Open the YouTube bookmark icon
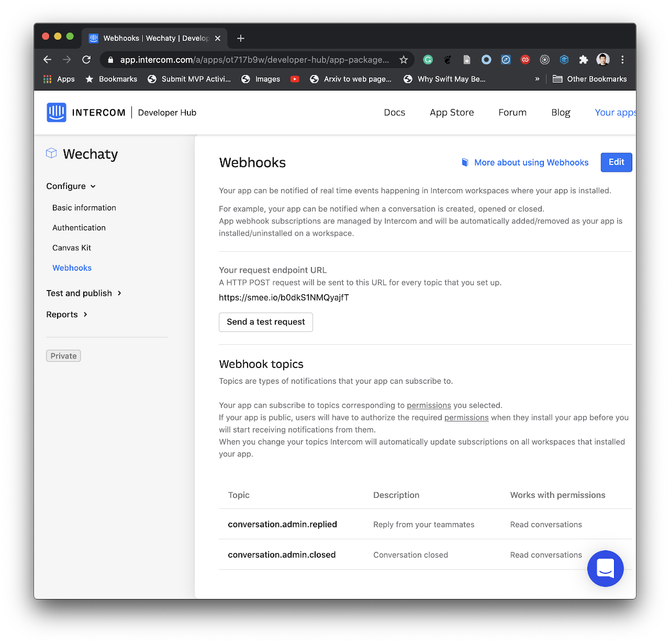Viewport: 670px width, 644px height. click(295, 79)
